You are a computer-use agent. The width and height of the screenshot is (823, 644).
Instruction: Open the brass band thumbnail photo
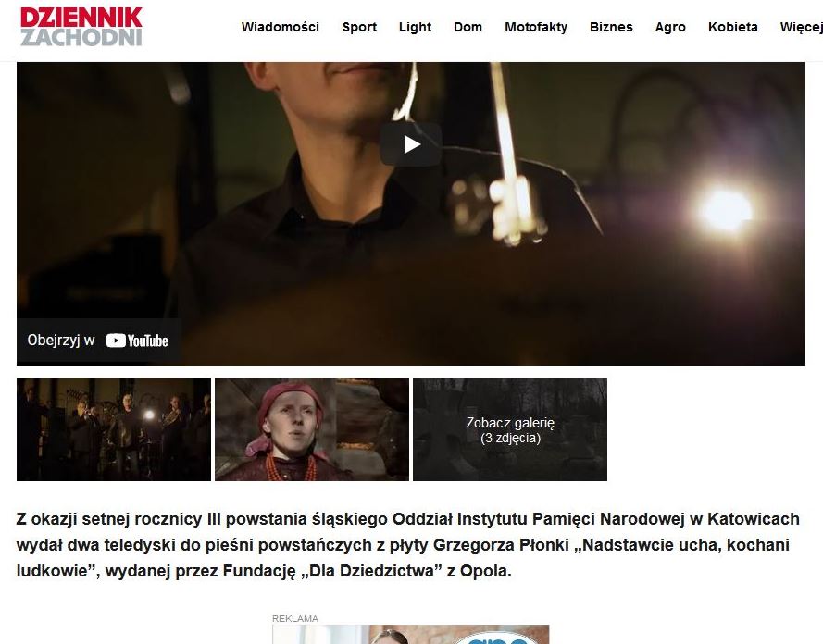coord(113,429)
